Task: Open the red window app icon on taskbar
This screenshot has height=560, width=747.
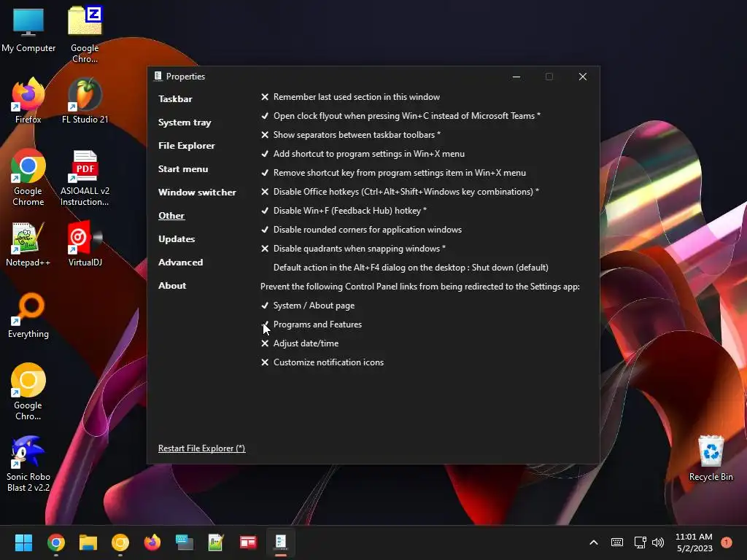Action: [x=248, y=542]
